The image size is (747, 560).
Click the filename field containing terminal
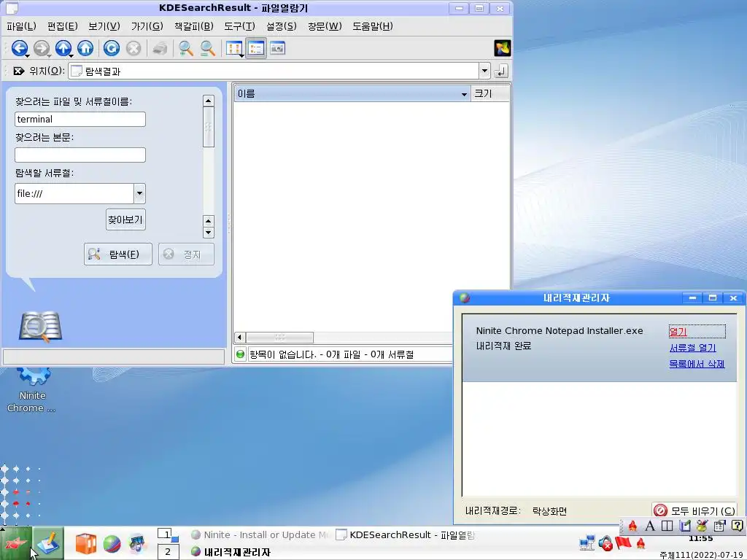pos(80,119)
